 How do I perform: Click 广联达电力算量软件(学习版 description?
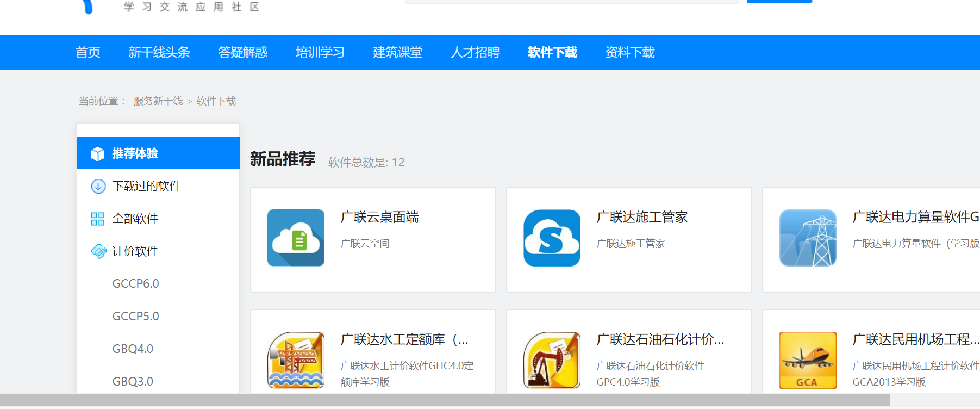coord(916,244)
